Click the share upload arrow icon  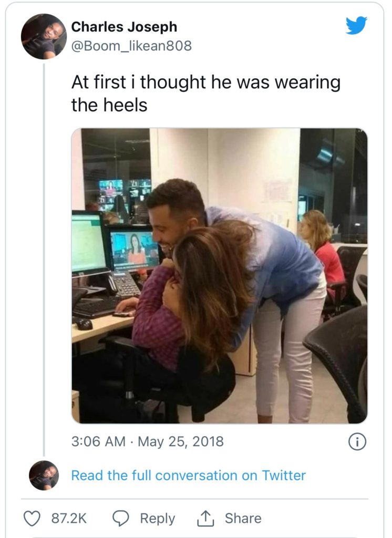click(205, 518)
